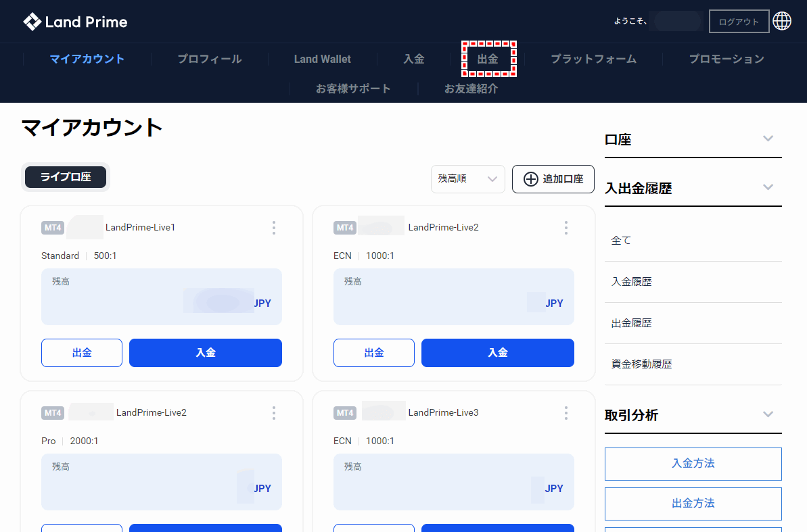Click 追加口座 button

[553, 179]
